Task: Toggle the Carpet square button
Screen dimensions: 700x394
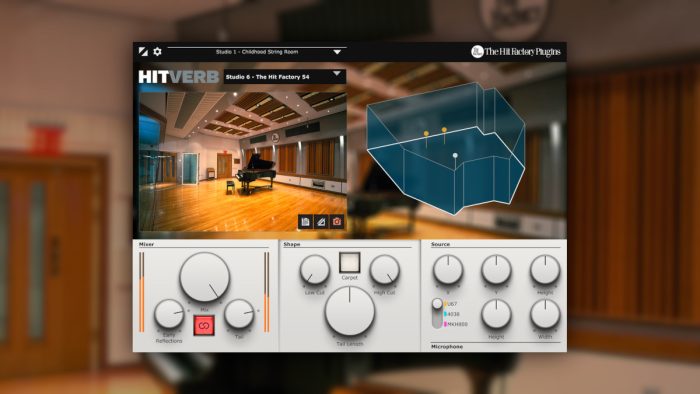Action: click(x=350, y=262)
